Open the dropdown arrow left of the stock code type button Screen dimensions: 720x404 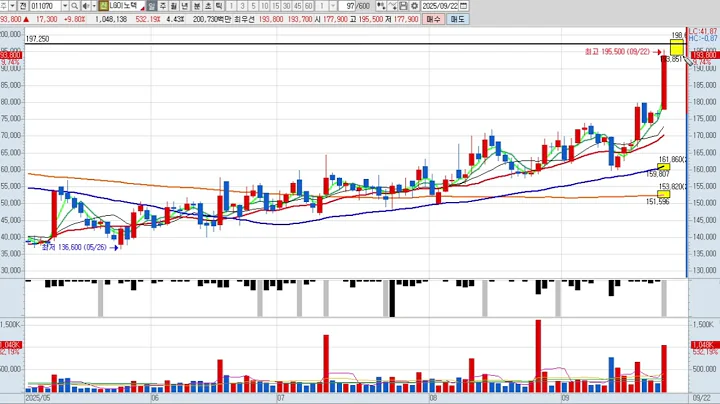[12, 6]
